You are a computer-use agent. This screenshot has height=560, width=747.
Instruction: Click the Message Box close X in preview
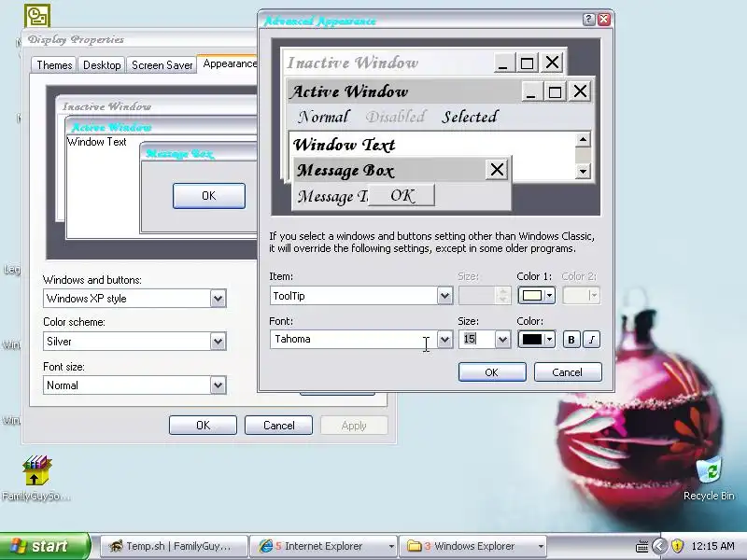click(497, 169)
